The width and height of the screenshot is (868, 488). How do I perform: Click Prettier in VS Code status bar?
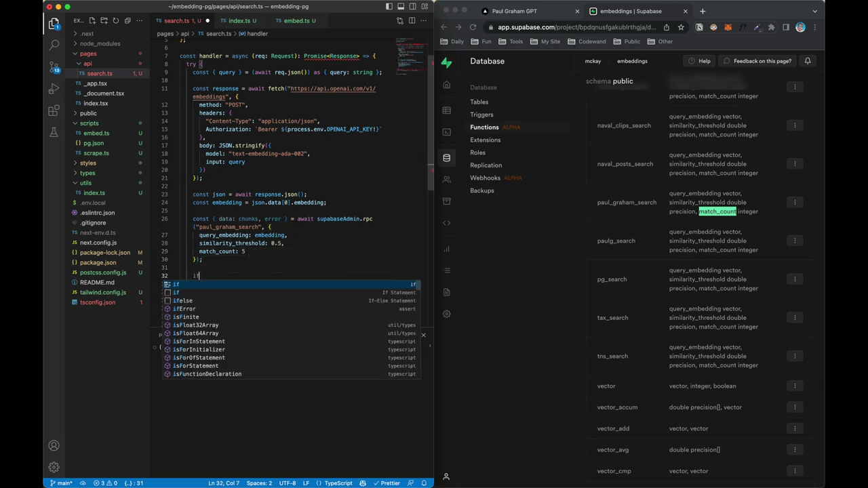click(x=387, y=483)
